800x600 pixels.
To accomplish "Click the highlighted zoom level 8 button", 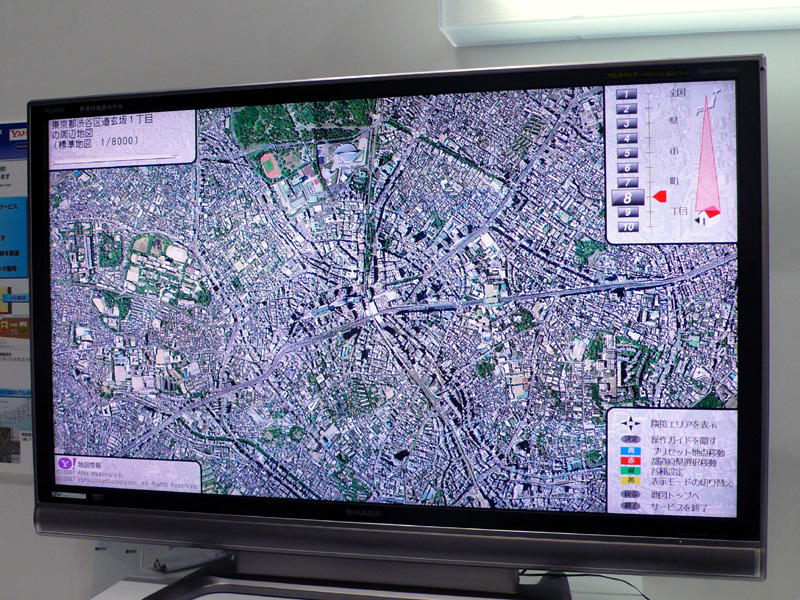I will point(628,197).
